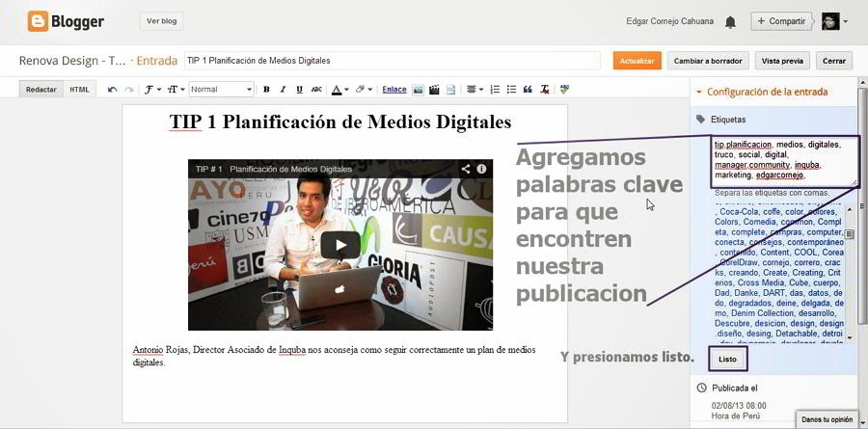Screen dimensions: 868x429
Task: Select the CorelDraw suggested tag
Action: coord(739,262)
